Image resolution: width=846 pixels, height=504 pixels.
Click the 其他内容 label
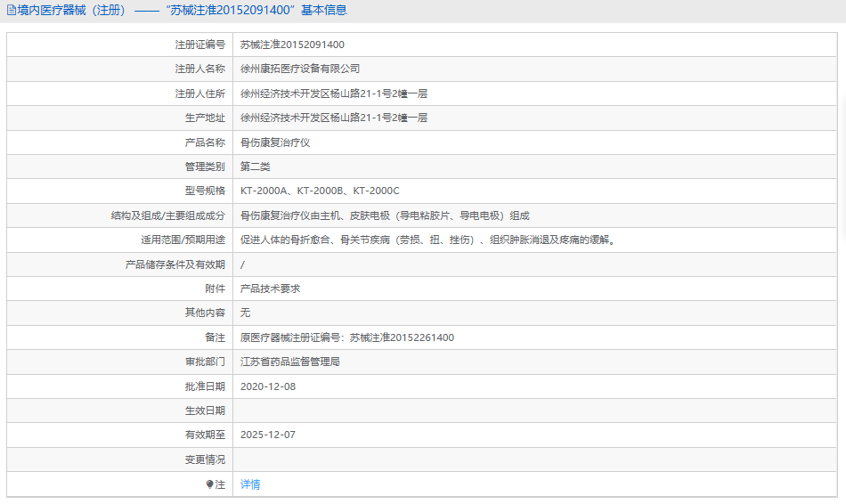pyautogui.click(x=205, y=313)
